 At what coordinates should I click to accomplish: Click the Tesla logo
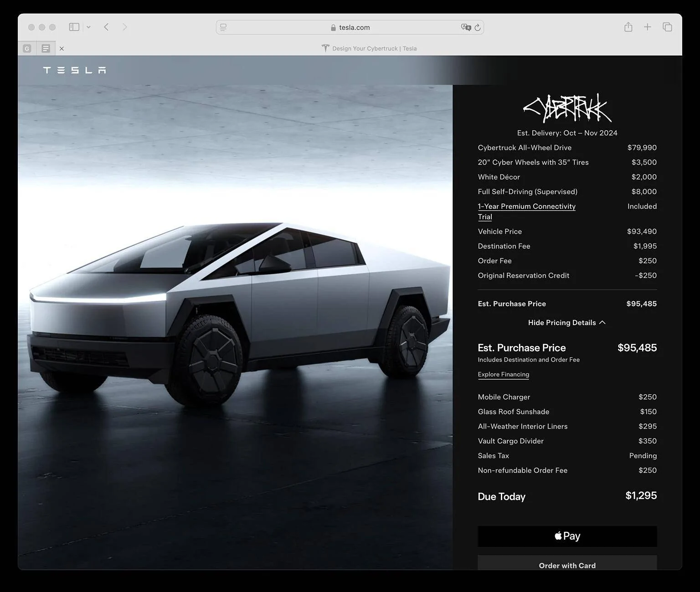74,70
